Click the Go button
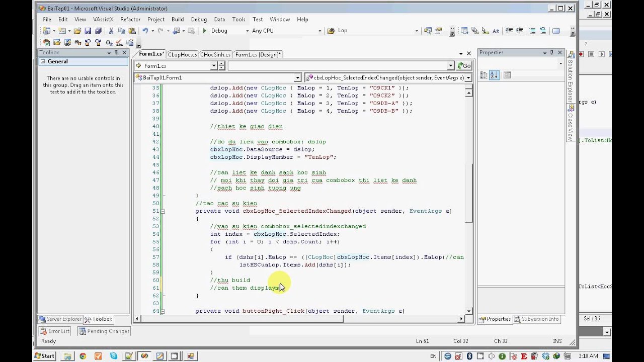Viewport: 644px width, 362px height. (x=464, y=66)
